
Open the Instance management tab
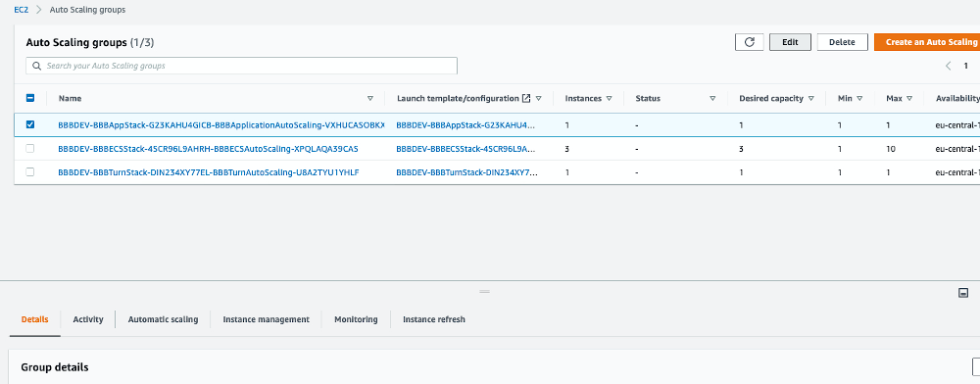267,319
